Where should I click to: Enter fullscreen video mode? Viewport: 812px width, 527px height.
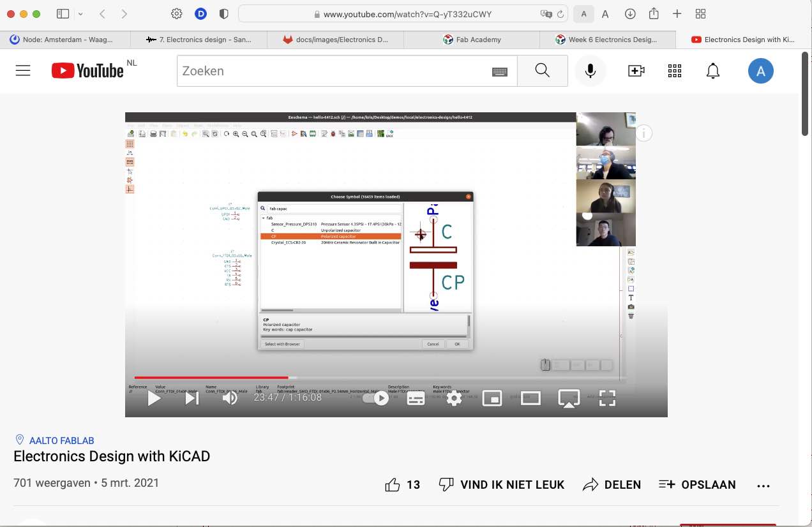coord(607,398)
